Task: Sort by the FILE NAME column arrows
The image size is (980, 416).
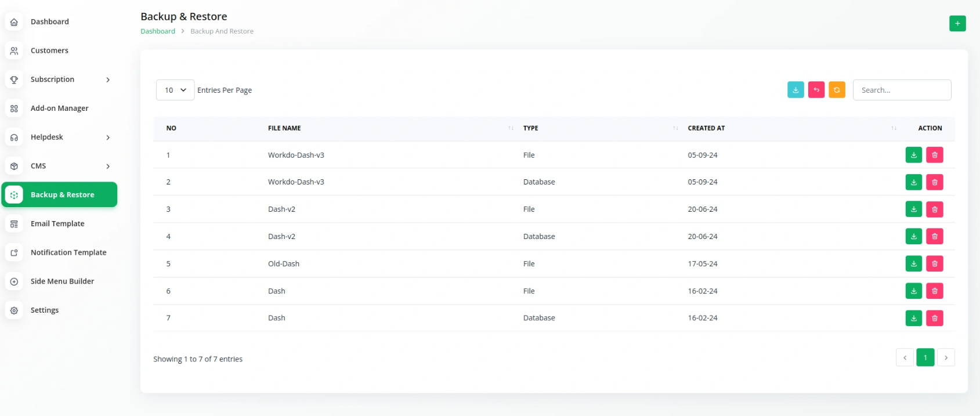Action: [x=511, y=128]
